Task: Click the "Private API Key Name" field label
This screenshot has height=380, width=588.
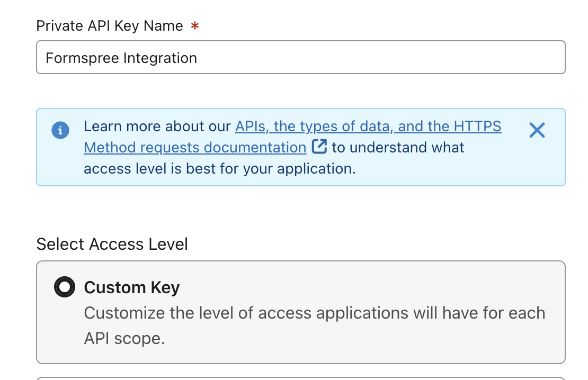Action: point(110,26)
